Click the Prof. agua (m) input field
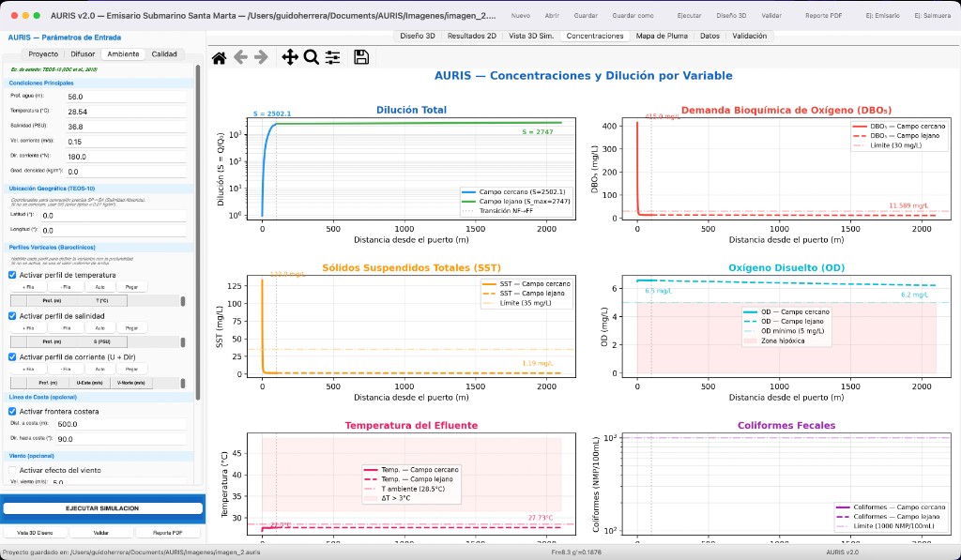The width and height of the screenshot is (961, 560). click(126, 97)
